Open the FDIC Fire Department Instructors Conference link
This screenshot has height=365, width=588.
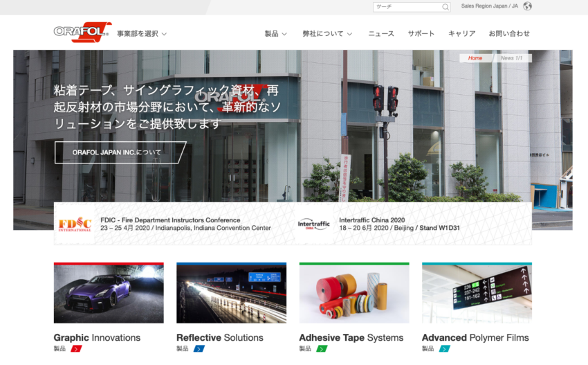(x=170, y=220)
